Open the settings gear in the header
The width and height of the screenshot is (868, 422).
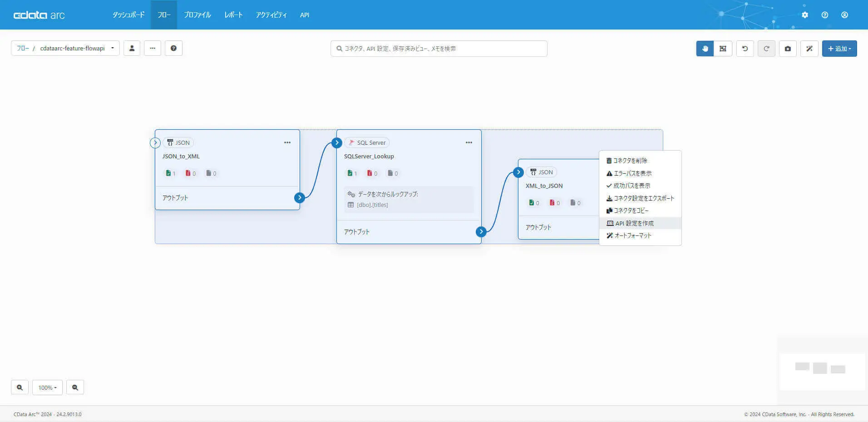pos(805,15)
